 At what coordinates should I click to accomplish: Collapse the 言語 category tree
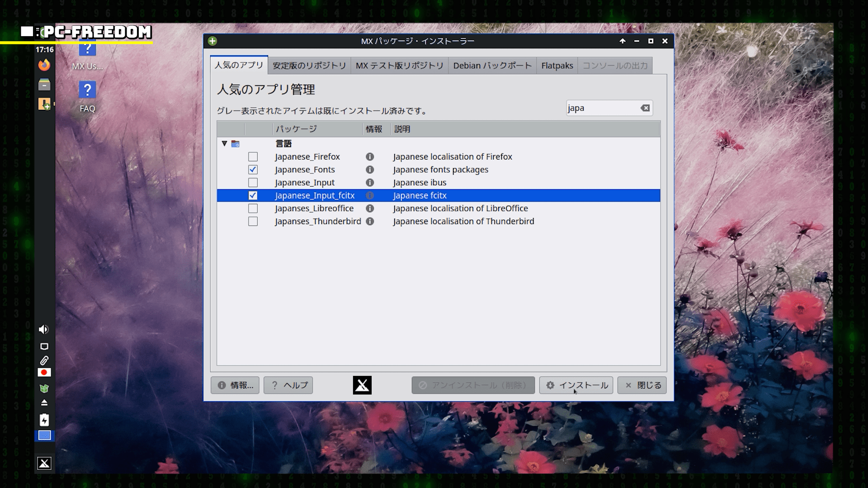[224, 144]
